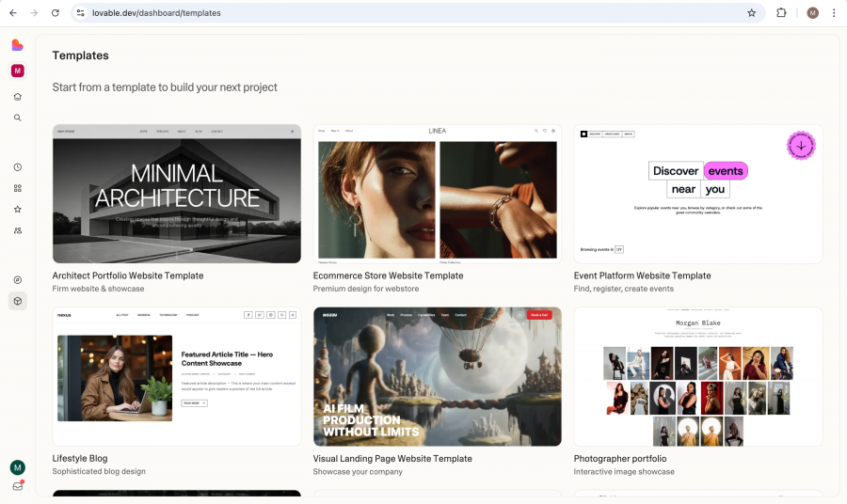The width and height of the screenshot is (847, 504).
Task: Open the Home icon in sidebar
Action: 18,97
